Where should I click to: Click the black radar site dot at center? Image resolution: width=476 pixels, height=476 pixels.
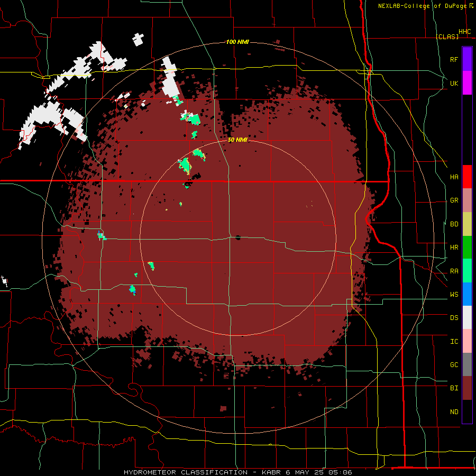pos(238,237)
